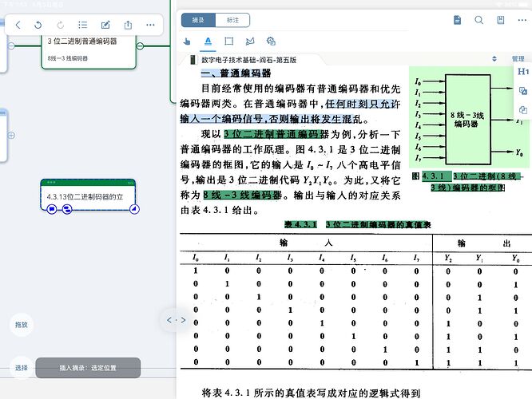This screenshot has height=399, width=532.
Task: Select the lasso excerpt tool
Action: pos(250,41)
